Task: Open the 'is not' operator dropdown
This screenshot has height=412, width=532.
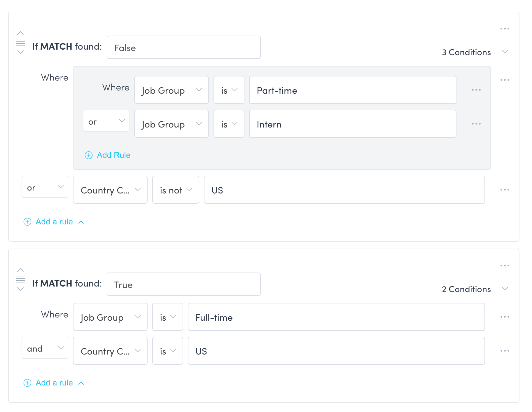Action: tap(176, 190)
